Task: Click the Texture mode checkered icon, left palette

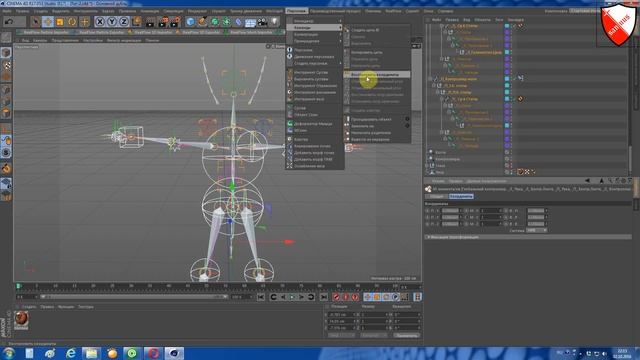Action: [6, 65]
